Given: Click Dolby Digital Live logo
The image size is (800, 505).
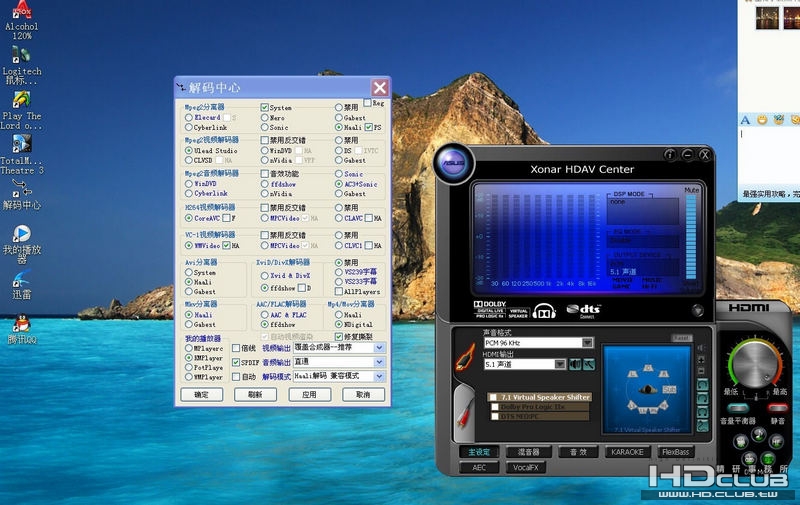Looking at the screenshot, I should [490, 310].
